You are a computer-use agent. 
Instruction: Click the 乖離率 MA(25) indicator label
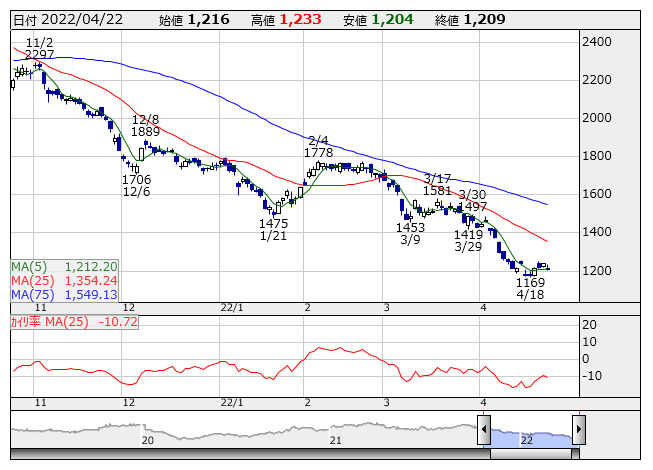73,322
